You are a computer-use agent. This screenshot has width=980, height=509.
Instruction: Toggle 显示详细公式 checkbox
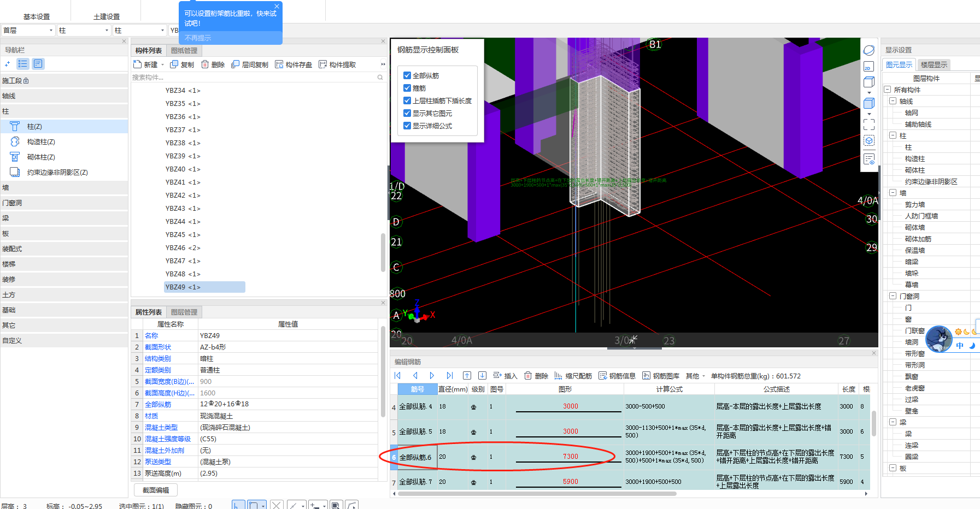click(407, 126)
